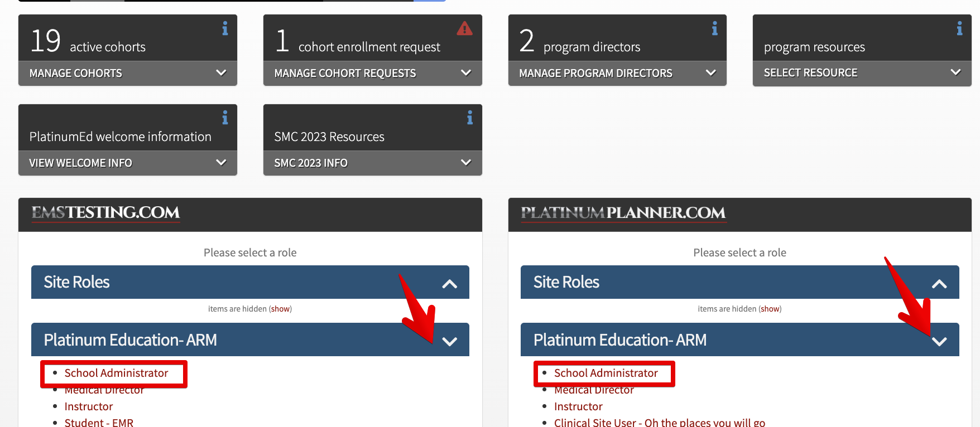Viewport: 980px width, 427px height.
Task: Select Medical Director role under PlatinumPlanner
Action: coord(594,390)
